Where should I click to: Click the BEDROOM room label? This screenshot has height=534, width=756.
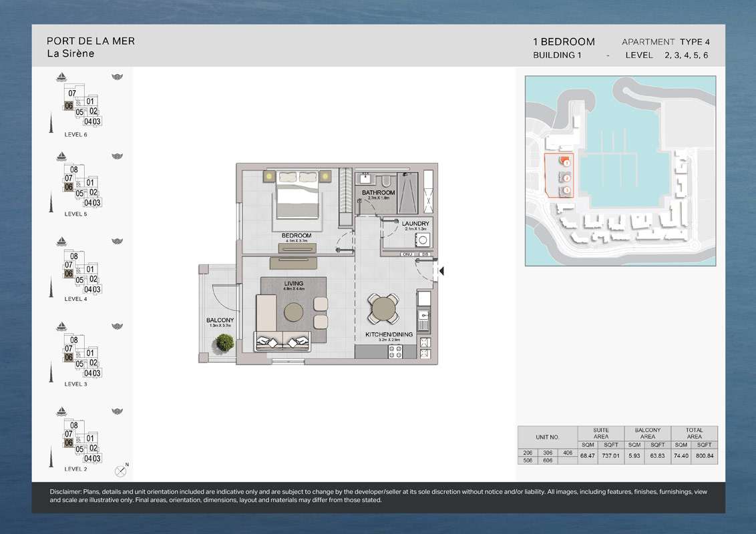(296, 236)
